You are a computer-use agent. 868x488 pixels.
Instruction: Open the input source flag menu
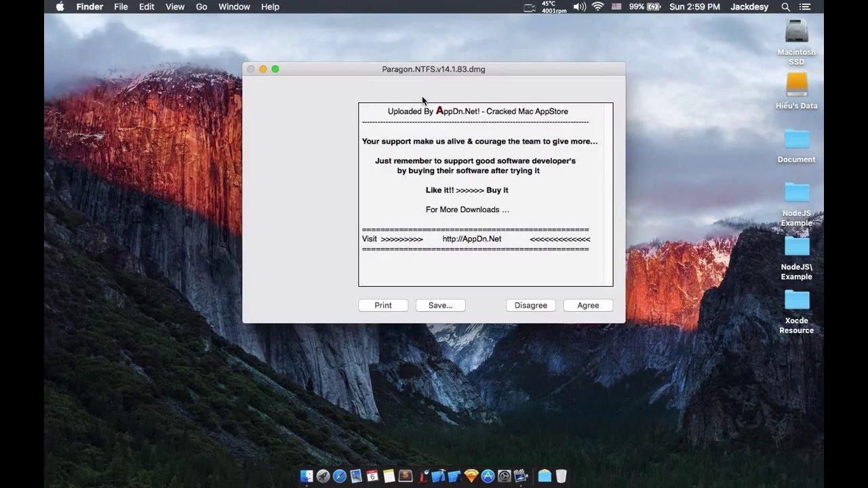[x=616, y=7]
